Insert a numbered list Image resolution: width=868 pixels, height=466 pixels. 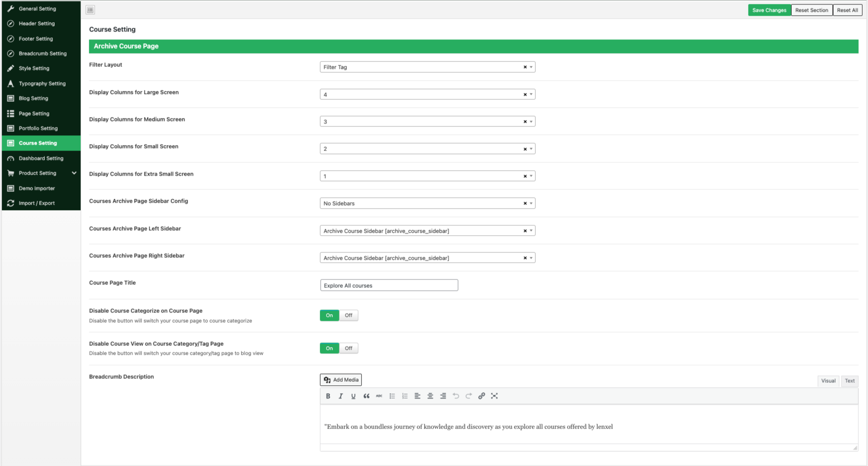pos(405,396)
